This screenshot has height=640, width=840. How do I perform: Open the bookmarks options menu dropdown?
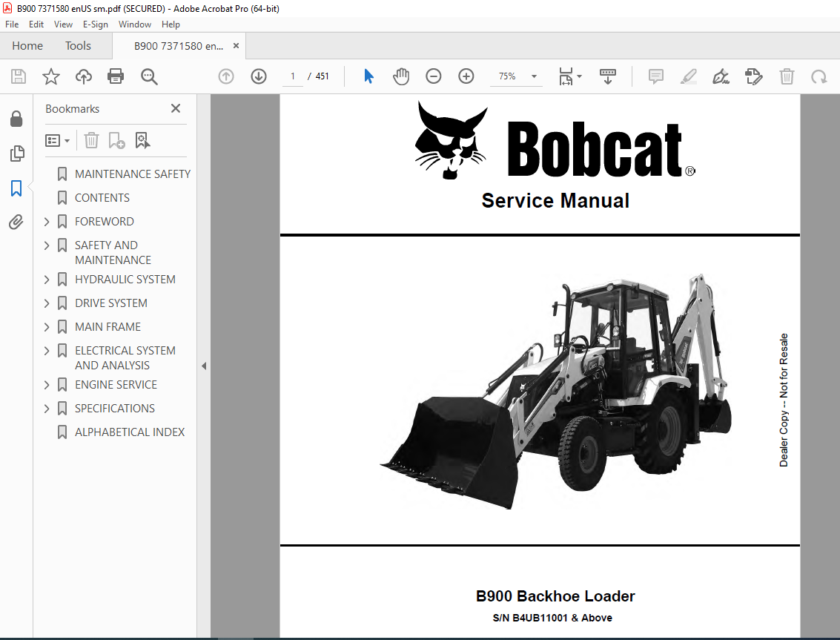tap(57, 140)
